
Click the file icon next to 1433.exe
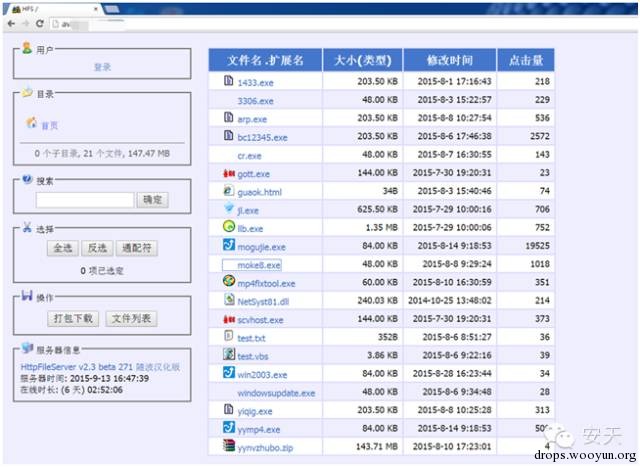pos(228,81)
